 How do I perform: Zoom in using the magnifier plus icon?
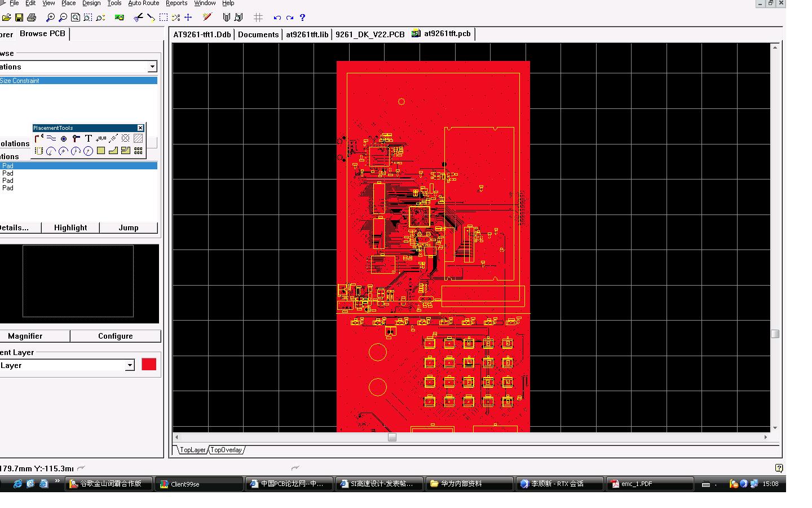pyautogui.click(x=50, y=17)
